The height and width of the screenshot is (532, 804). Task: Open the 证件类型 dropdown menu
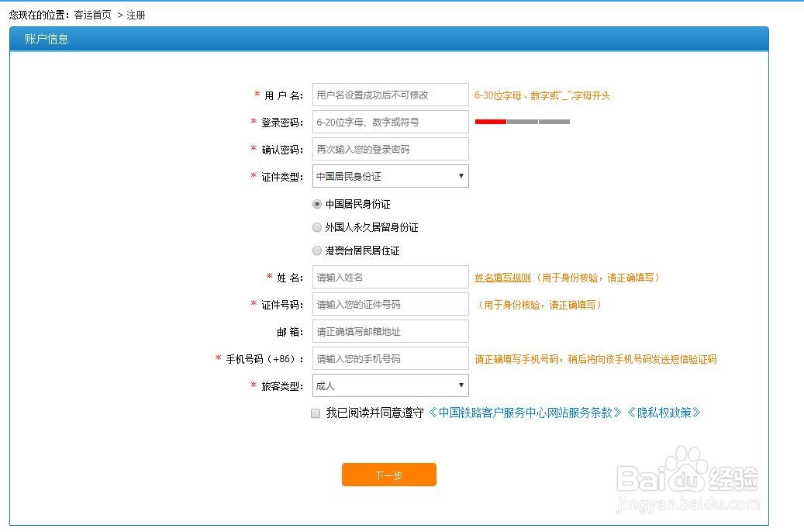tap(390, 176)
